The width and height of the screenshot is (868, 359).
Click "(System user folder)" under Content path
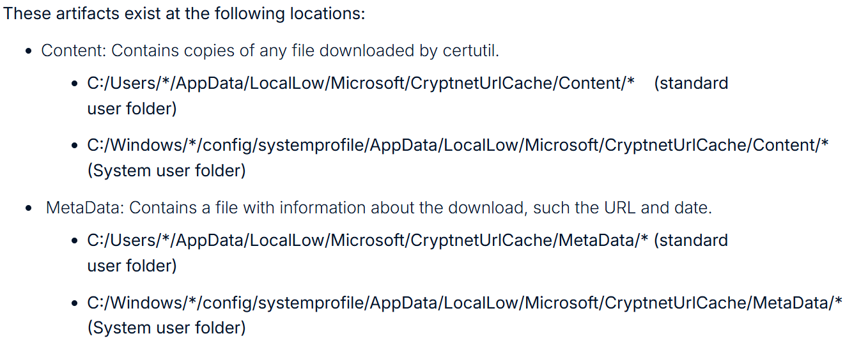(x=166, y=171)
